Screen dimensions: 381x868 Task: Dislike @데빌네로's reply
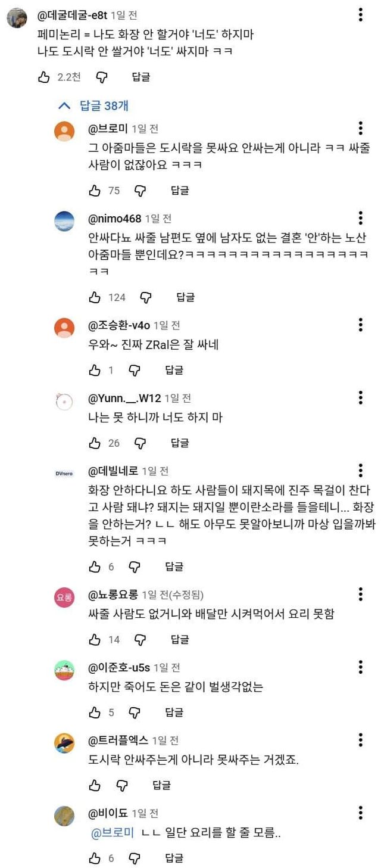point(135,567)
